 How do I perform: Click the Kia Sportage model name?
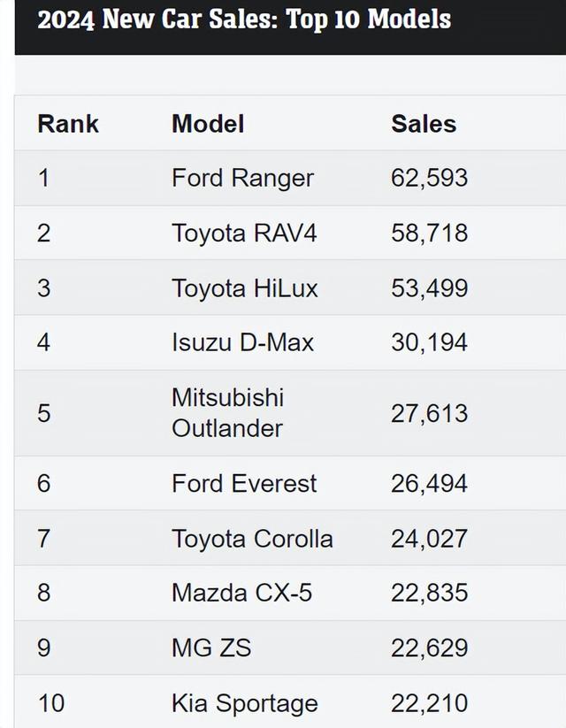245,703
